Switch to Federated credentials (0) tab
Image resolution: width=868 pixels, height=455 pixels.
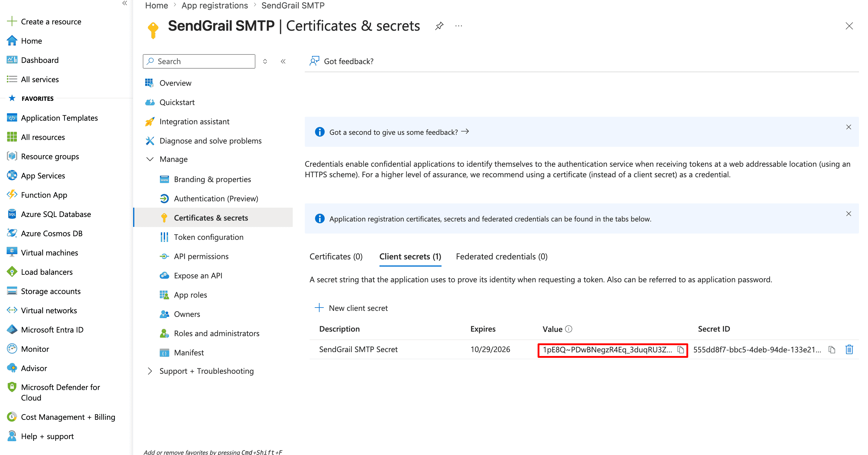(x=501, y=257)
